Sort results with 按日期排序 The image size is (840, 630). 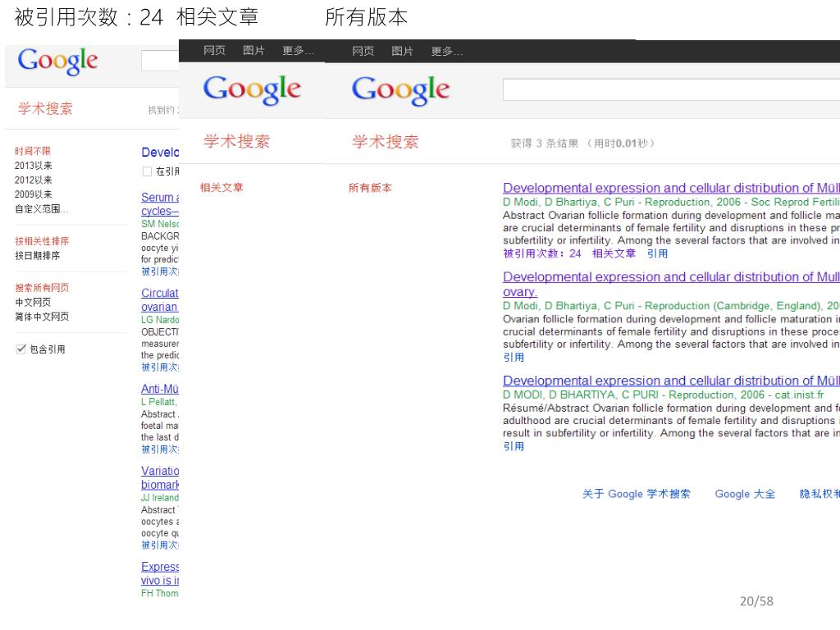pos(38,256)
